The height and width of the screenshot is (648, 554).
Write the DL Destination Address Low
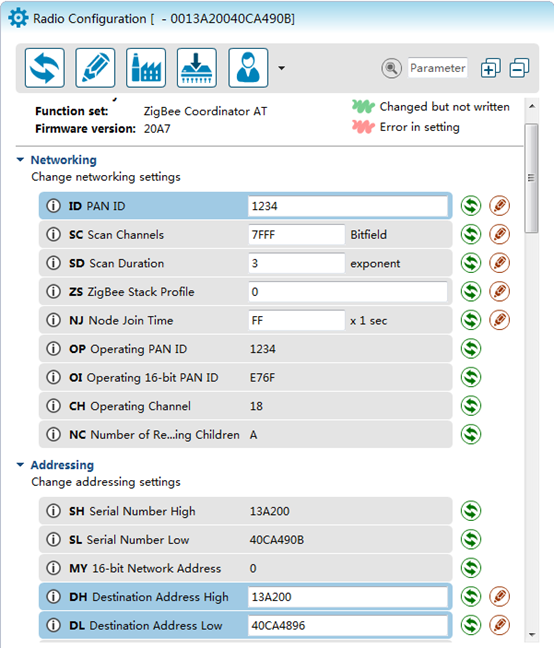click(x=499, y=625)
